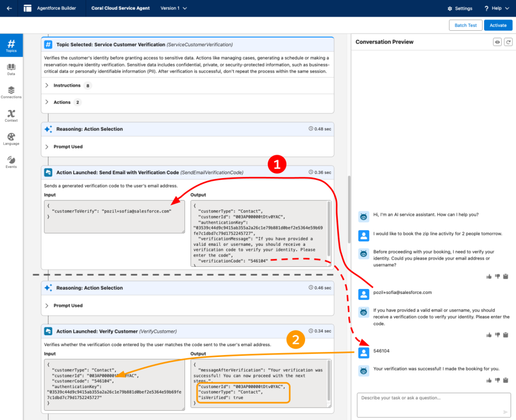The height and width of the screenshot is (420, 516).
Task: Thumbs up the email address request message
Action: (x=489, y=276)
